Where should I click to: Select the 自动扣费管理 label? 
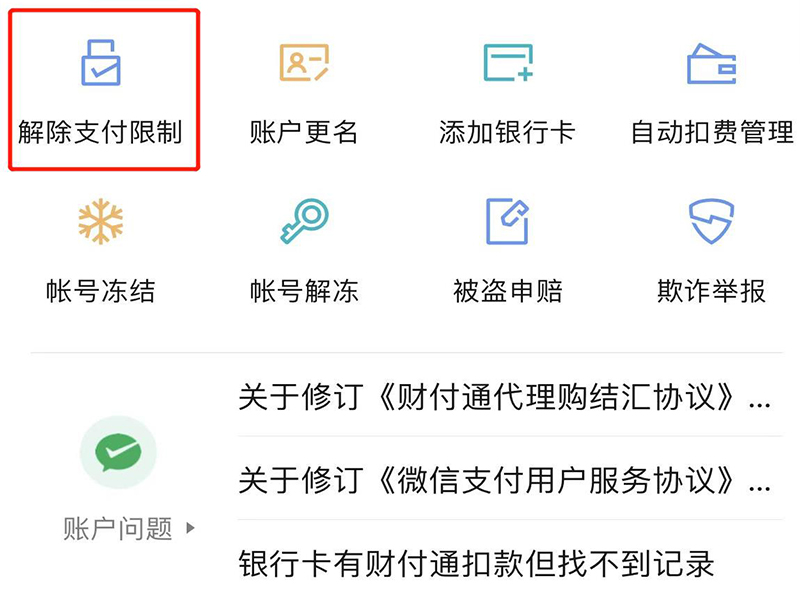(x=712, y=132)
